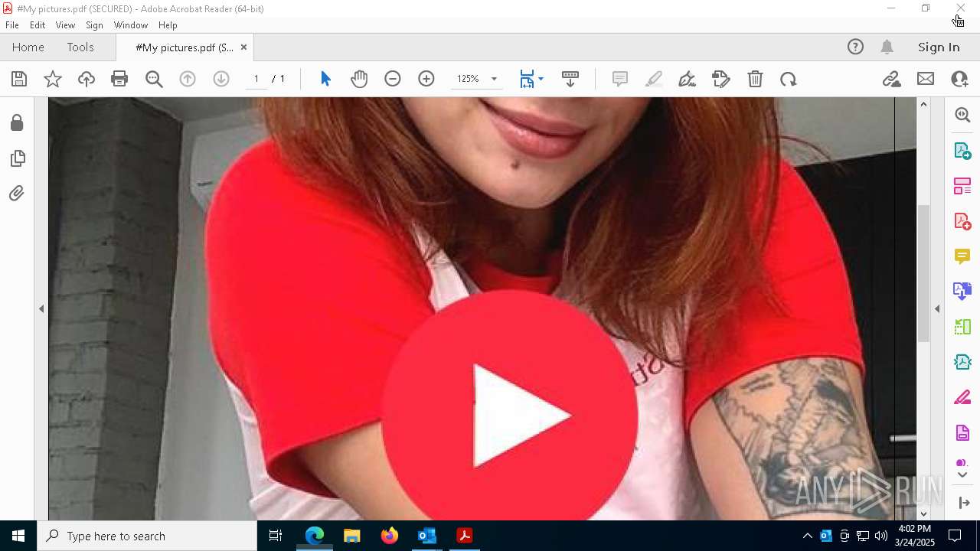980x551 pixels.
Task: Open Combine Files tool in right pane
Action: click(962, 291)
